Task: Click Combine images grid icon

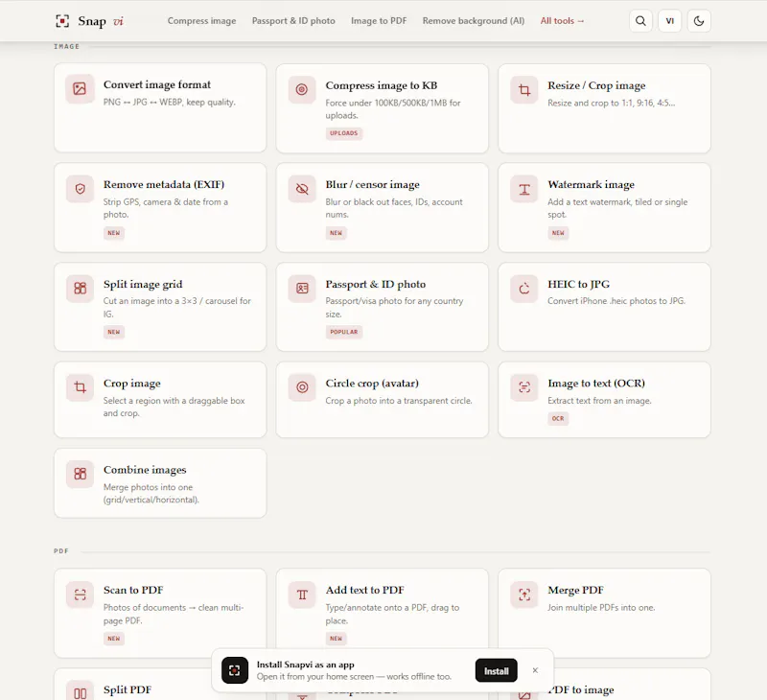Action: [x=80, y=474]
